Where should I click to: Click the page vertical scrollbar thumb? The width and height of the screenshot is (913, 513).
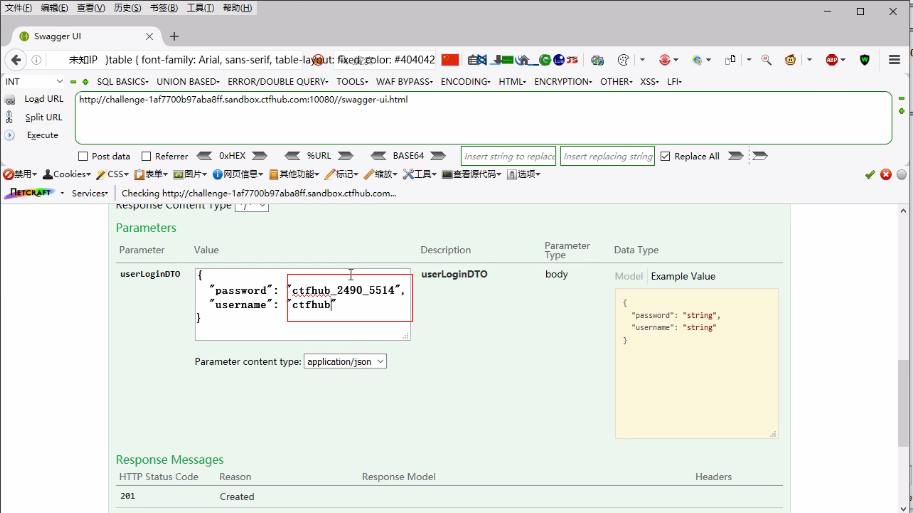point(903,402)
